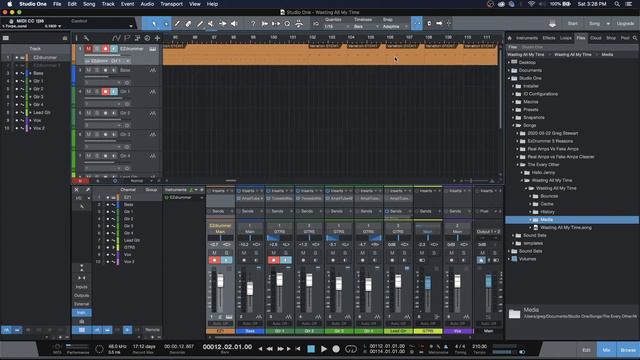Switch browser to Effects tab
This screenshot has height=360, width=640.
[549, 38]
